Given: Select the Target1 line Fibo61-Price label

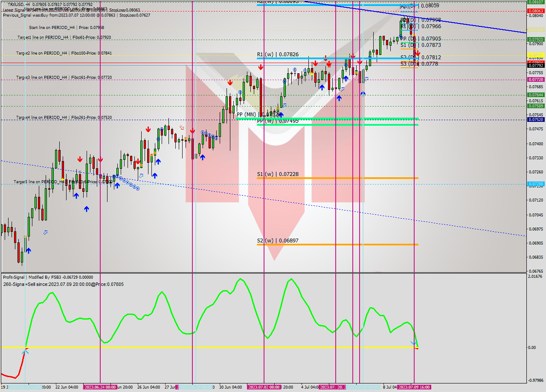Looking at the screenshot, I should 64,37.
